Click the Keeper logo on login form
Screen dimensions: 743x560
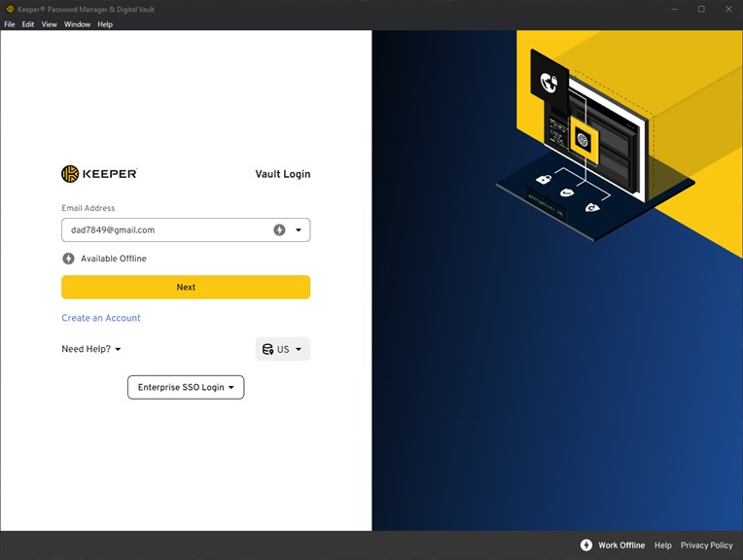point(99,174)
